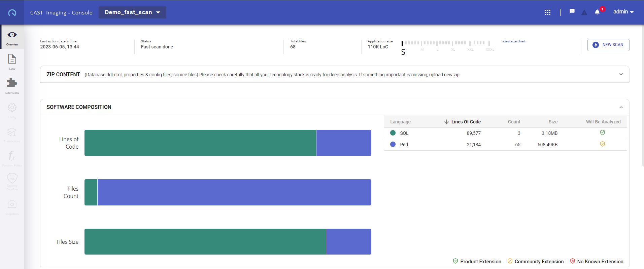This screenshot has width=644, height=269.
Task: Click the Perl blue color dot
Action: coord(393,144)
